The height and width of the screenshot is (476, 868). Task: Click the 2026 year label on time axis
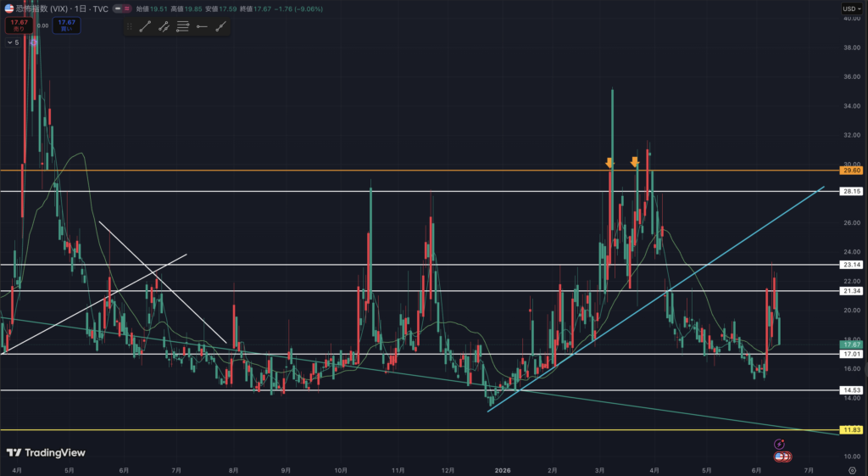pos(503,470)
